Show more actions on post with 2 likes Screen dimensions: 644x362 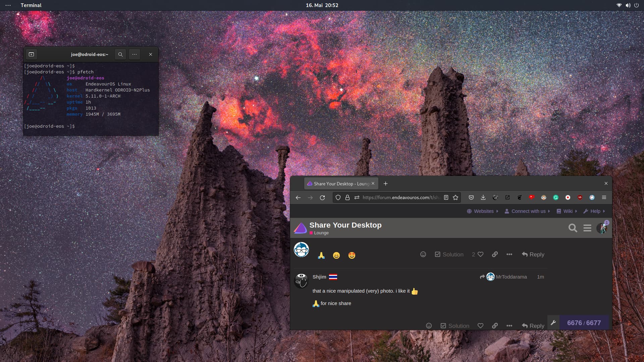[x=509, y=254]
